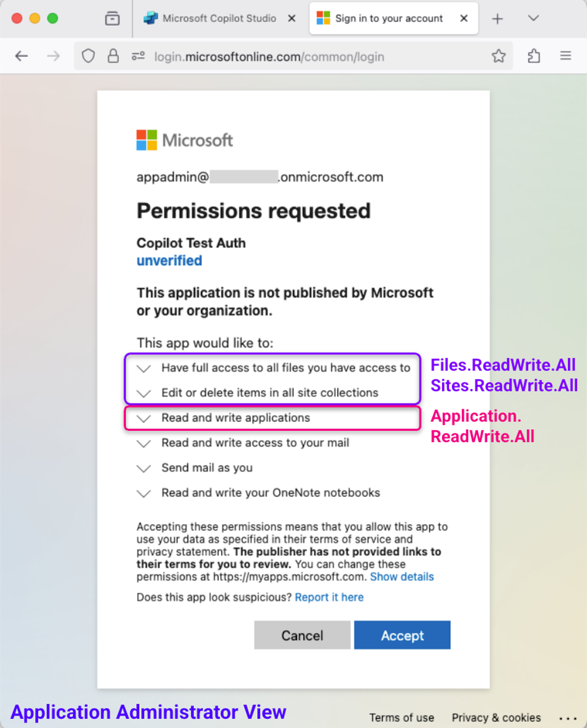Click the save-to-collection icon beside the star
This screenshot has width=587, height=728.
pyautogui.click(x=534, y=56)
